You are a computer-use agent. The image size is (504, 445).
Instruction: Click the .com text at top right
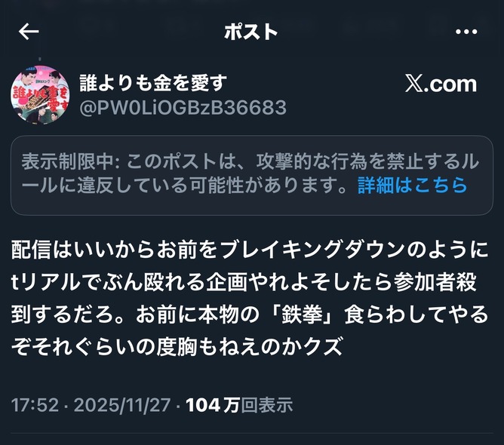(x=450, y=84)
